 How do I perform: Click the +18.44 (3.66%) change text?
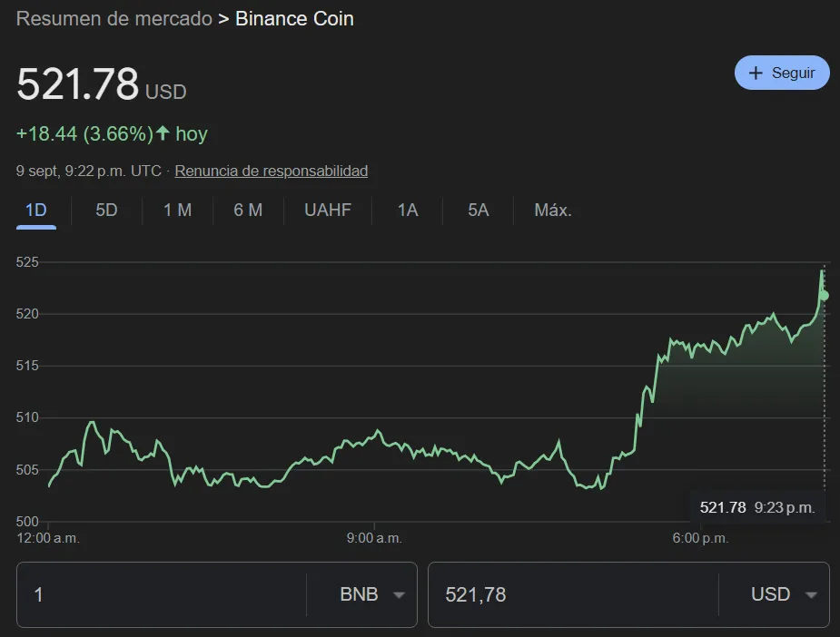tap(85, 133)
